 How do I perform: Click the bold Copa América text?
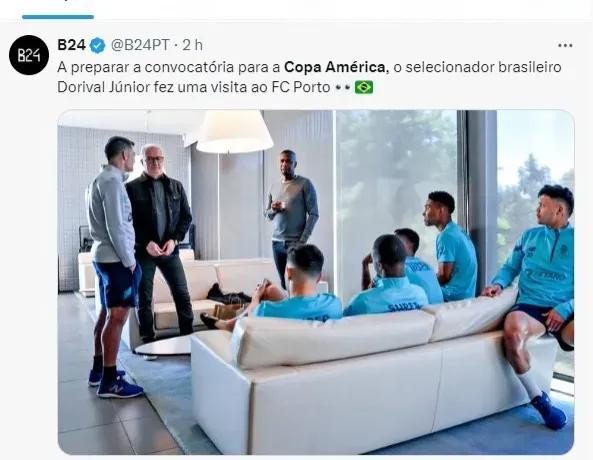(x=335, y=67)
